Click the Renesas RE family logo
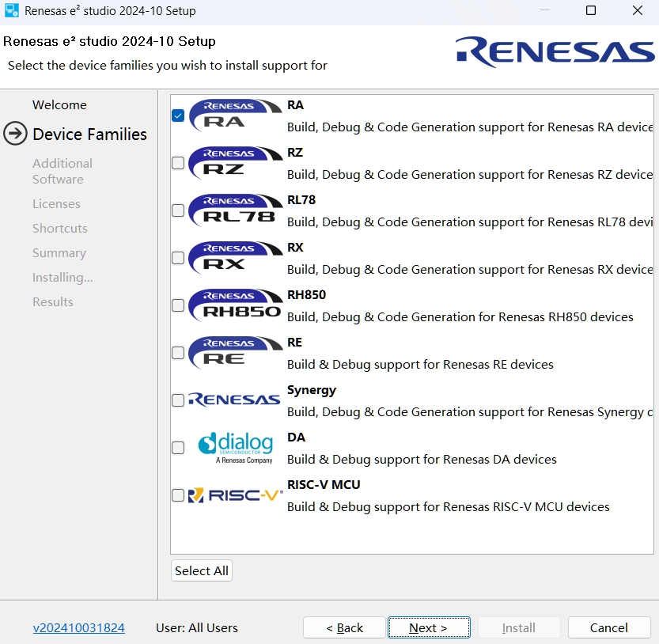 (236, 353)
